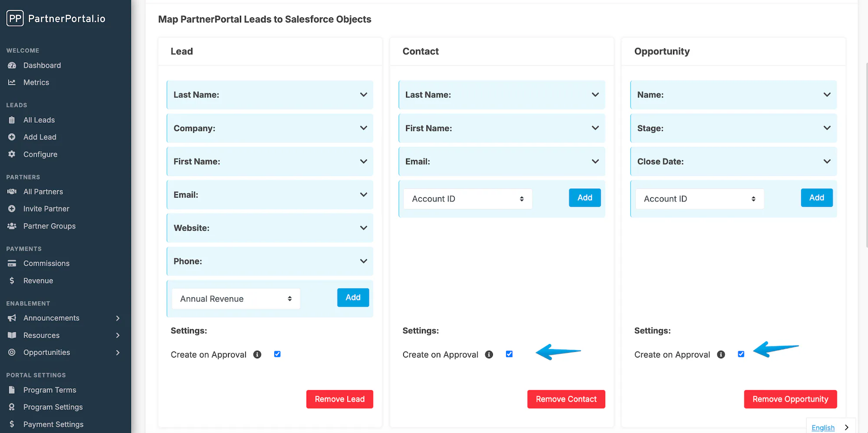Toggle Opportunity Create on Approval checkbox
868x433 pixels.
pyautogui.click(x=741, y=354)
